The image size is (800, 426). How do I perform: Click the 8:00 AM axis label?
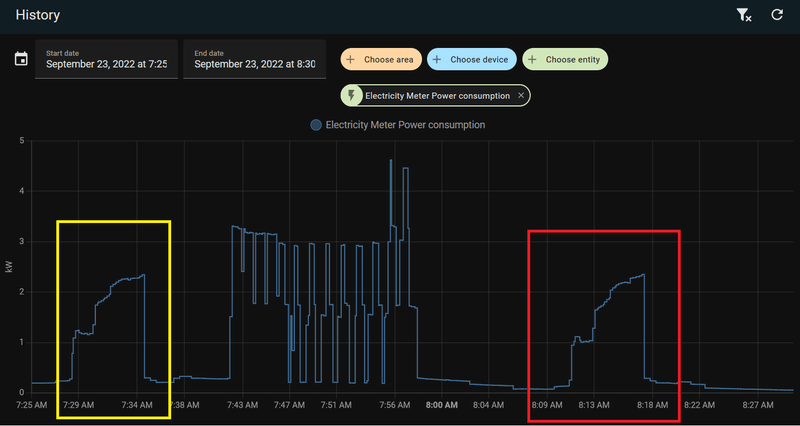click(x=442, y=406)
